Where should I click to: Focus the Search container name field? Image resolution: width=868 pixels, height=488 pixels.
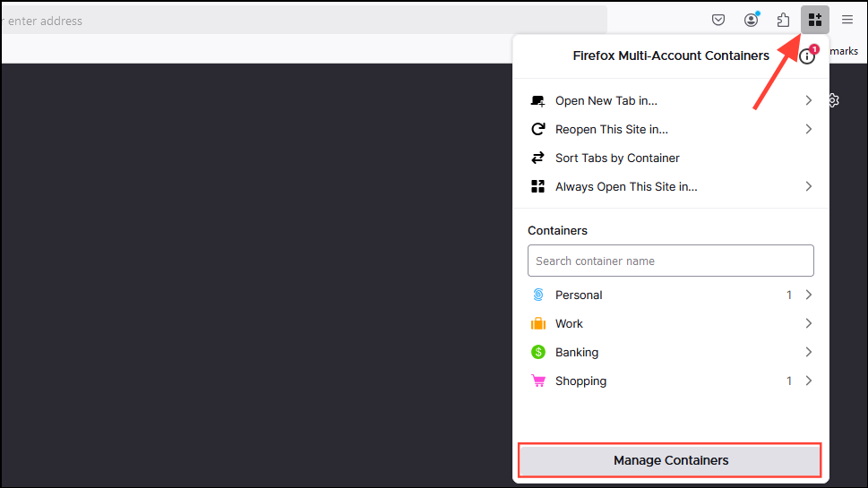[x=670, y=261]
